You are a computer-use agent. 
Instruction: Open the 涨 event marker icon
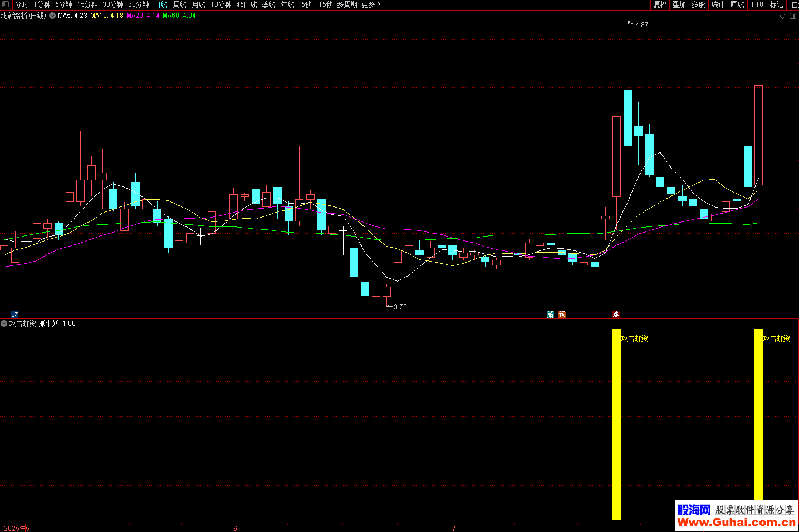pos(616,314)
